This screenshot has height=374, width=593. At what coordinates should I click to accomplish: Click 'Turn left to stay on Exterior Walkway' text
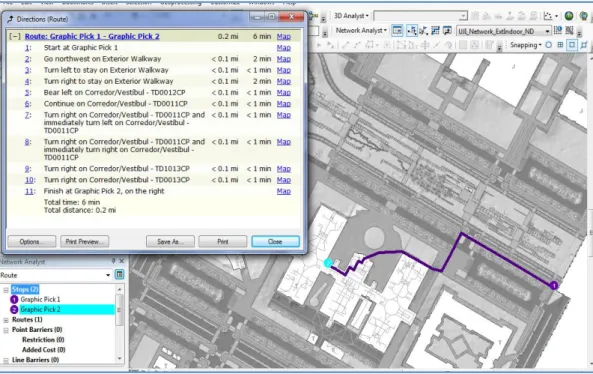(x=106, y=70)
